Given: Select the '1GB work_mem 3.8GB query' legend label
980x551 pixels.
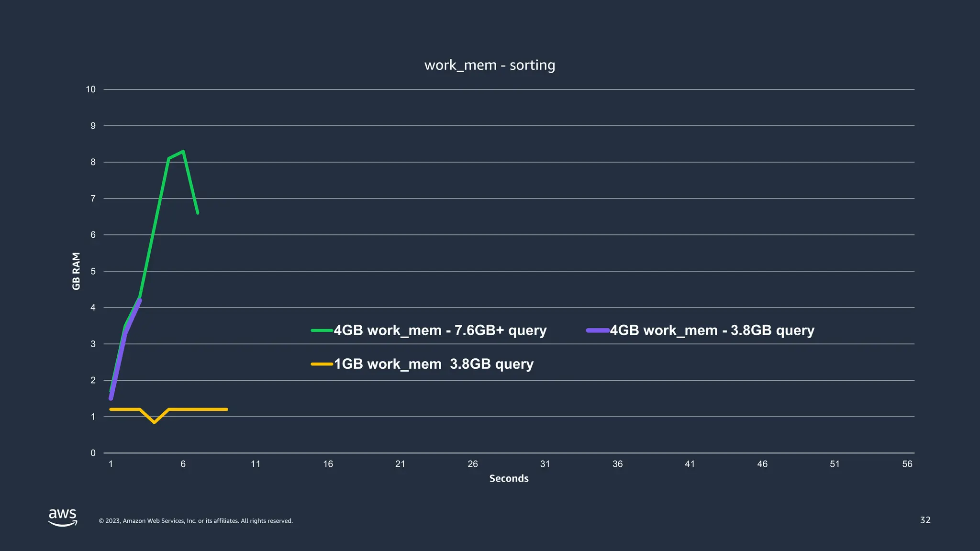Looking at the screenshot, I should coord(434,364).
